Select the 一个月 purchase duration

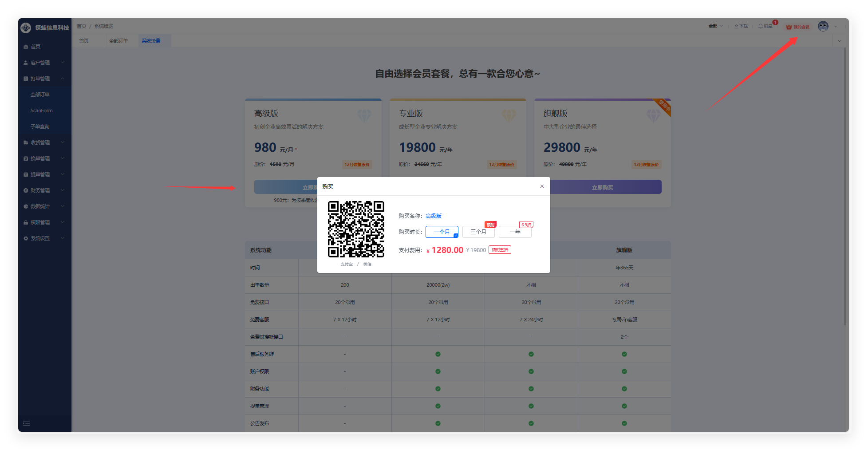[442, 232]
